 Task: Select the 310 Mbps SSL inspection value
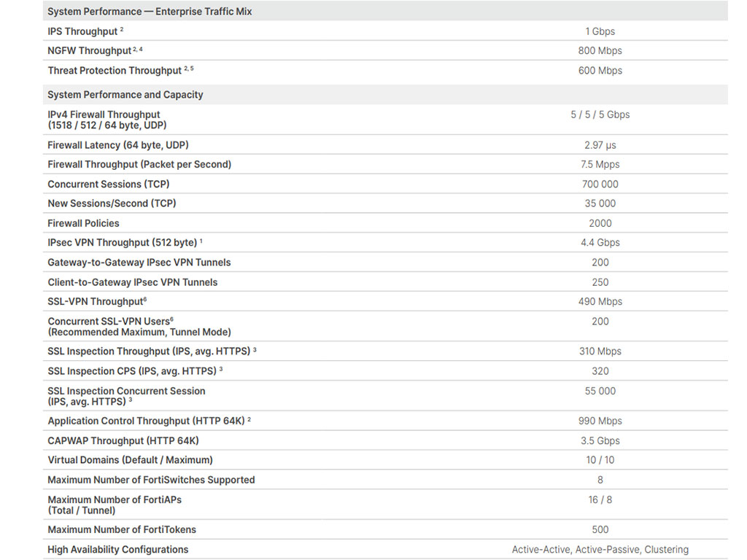600,351
